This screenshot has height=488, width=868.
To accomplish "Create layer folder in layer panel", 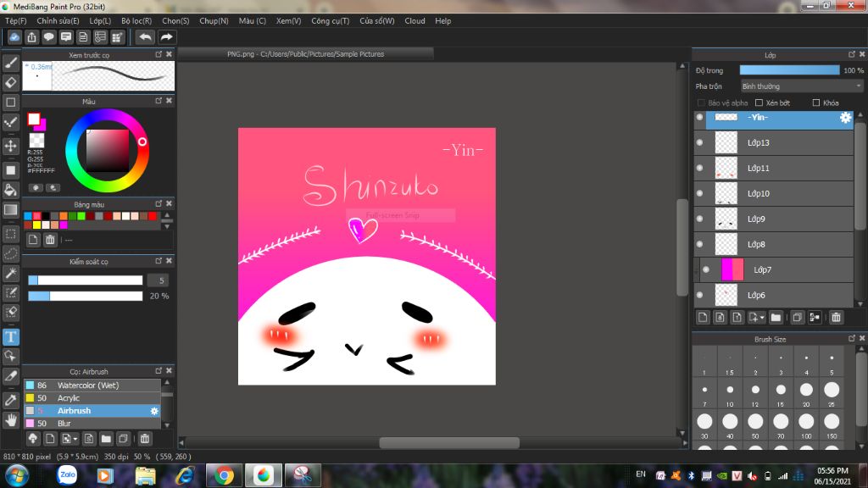I will click(x=776, y=318).
